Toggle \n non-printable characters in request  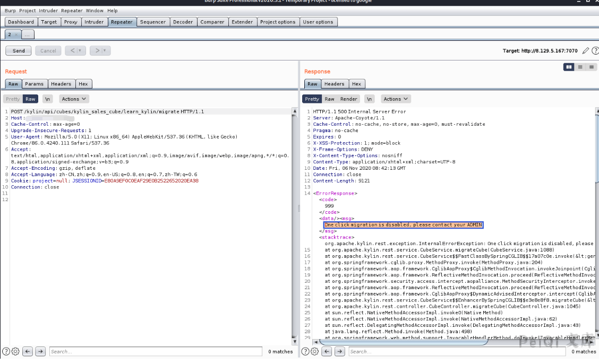tap(48, 99)
